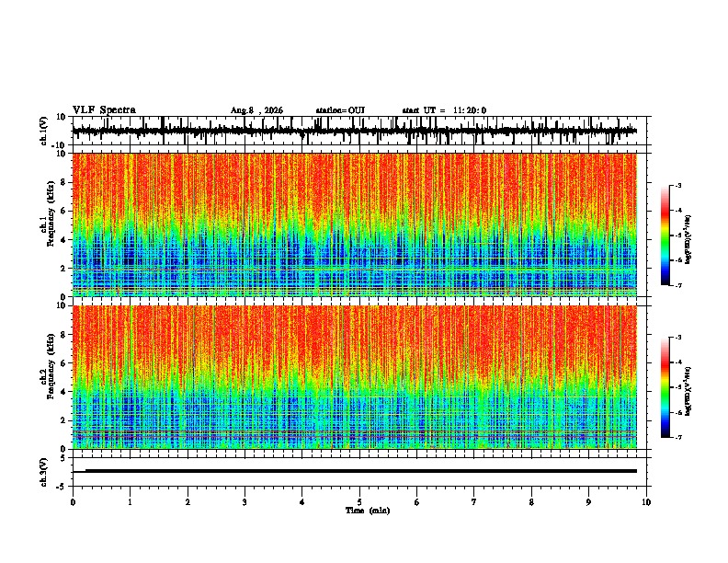Click x-axis tick label '0'
Viewport: 728px width, 563px height.
pyautogui.click(x=73, y=502)
